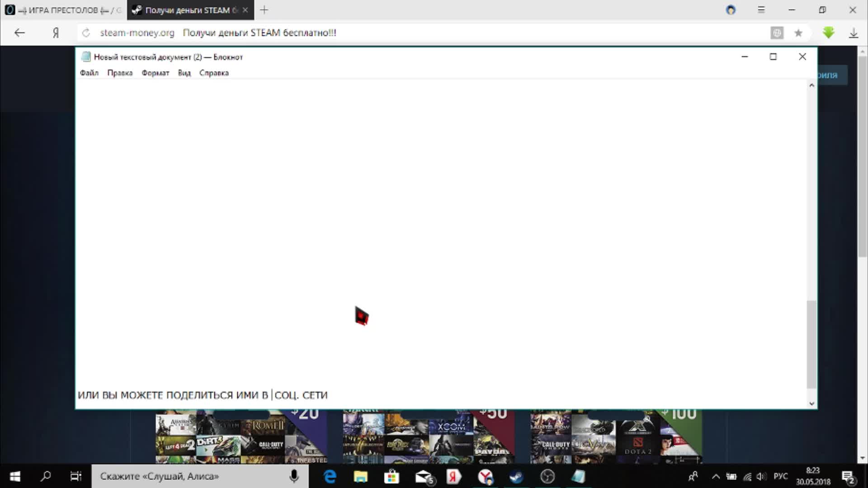Open the clock showing 8:23 30.05.2018
Screen dimensions: 868x488
pos(813,476)
